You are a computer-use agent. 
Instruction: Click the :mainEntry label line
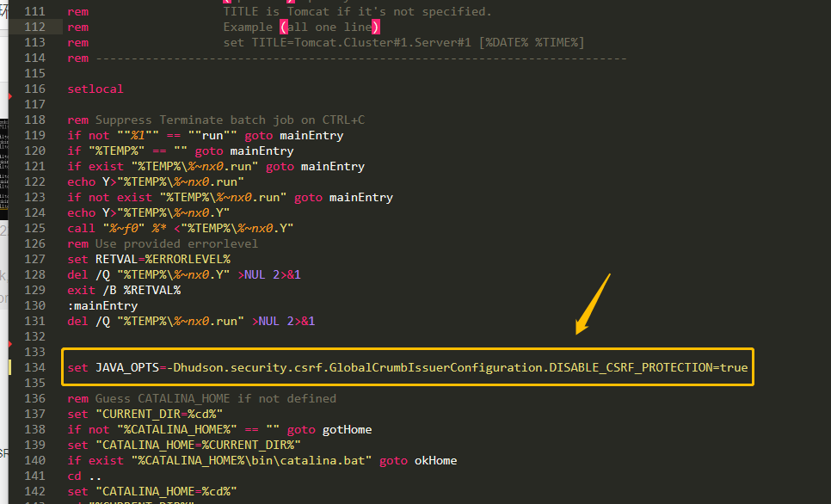tap(102, 305)
